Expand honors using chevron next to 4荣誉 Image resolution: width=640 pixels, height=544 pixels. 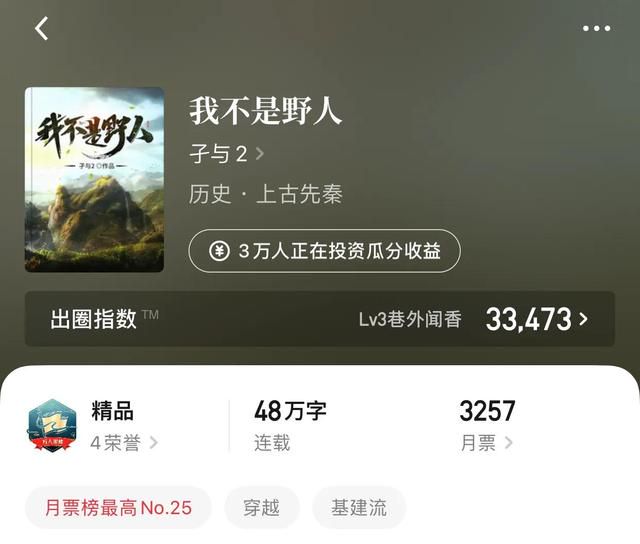[x=153, y=443]
